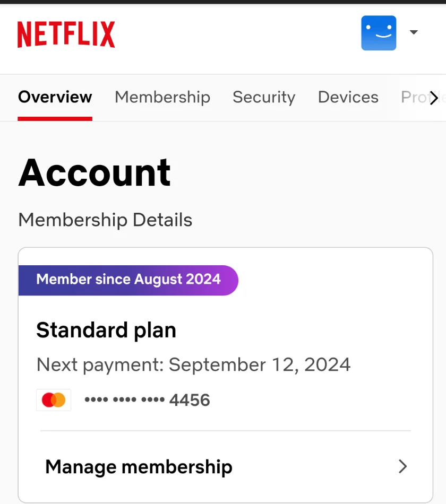Click the divider line above Manage membership
Screen dimensions: 446x504
[226, 430]
